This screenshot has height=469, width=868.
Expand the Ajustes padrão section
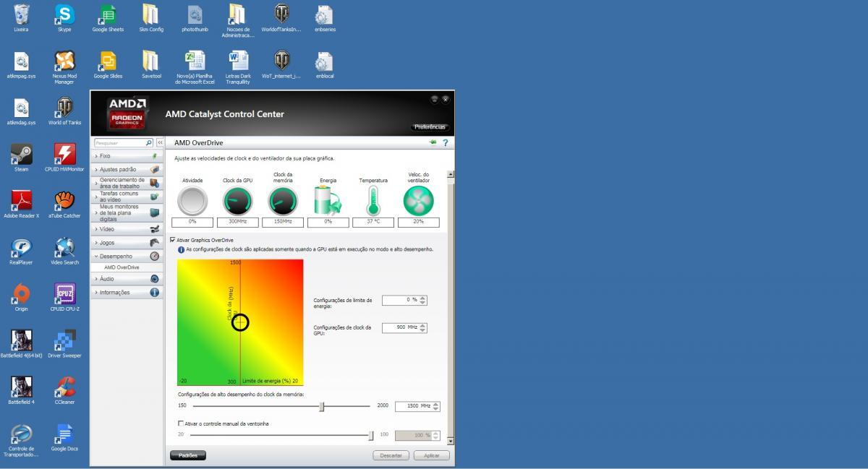coord(127,170)
